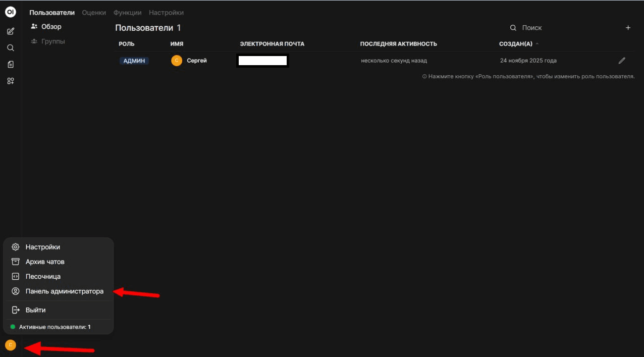Sort the table by the ИМЯ header
The image size is (644, 357).
(x=177, y=44)
